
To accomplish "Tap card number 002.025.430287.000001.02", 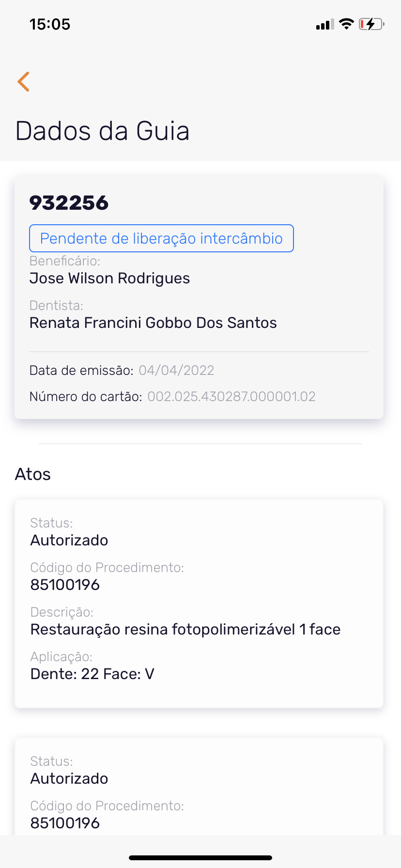I will click(x=231, y=397).
